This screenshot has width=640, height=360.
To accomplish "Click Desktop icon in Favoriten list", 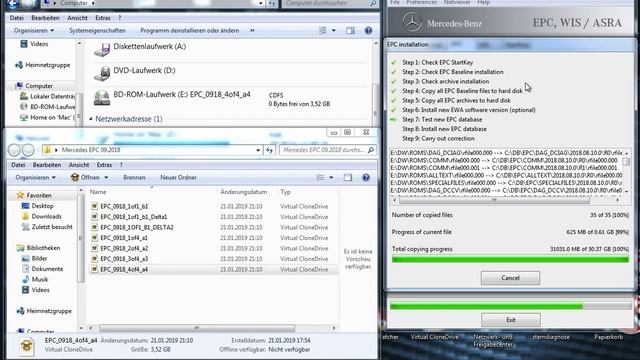I will [25, 206].
